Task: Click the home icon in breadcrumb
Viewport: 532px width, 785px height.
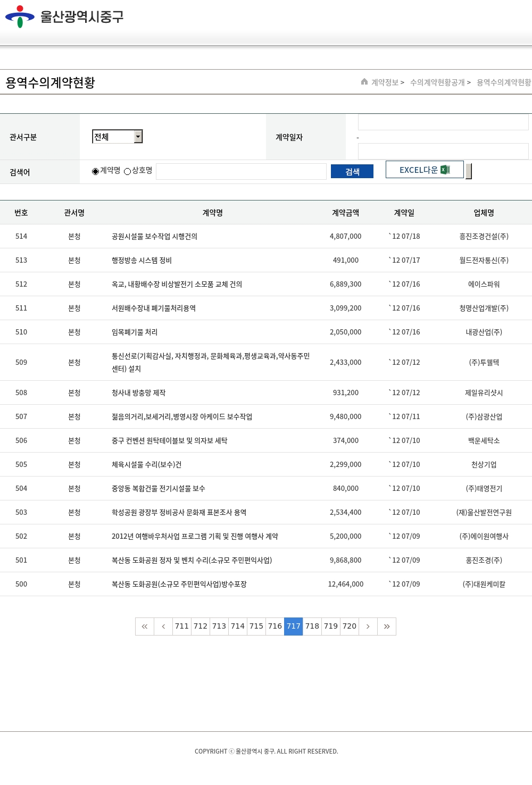Action: coord(364,82)
